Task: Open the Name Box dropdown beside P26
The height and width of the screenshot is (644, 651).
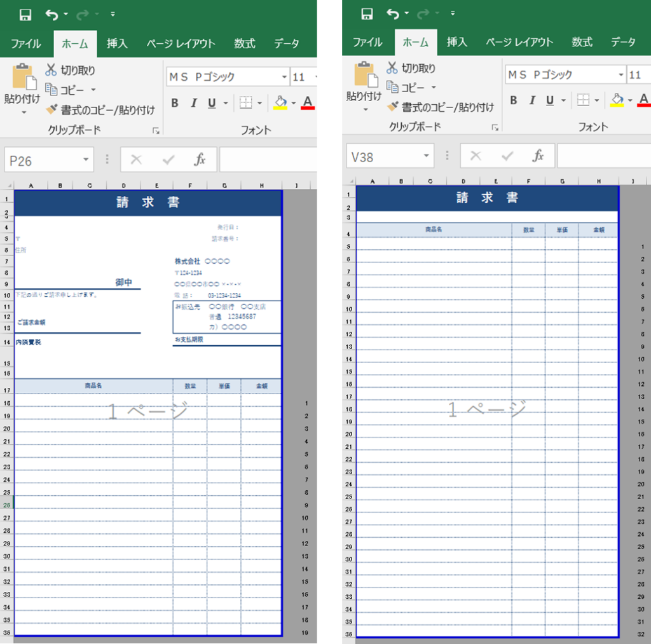Action: [x=86, y=160]
